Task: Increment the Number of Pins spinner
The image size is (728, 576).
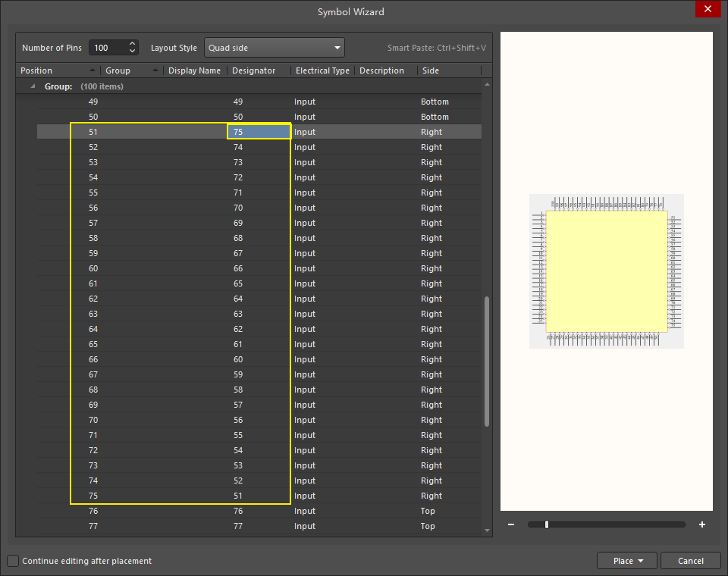Action: (133, 44)
